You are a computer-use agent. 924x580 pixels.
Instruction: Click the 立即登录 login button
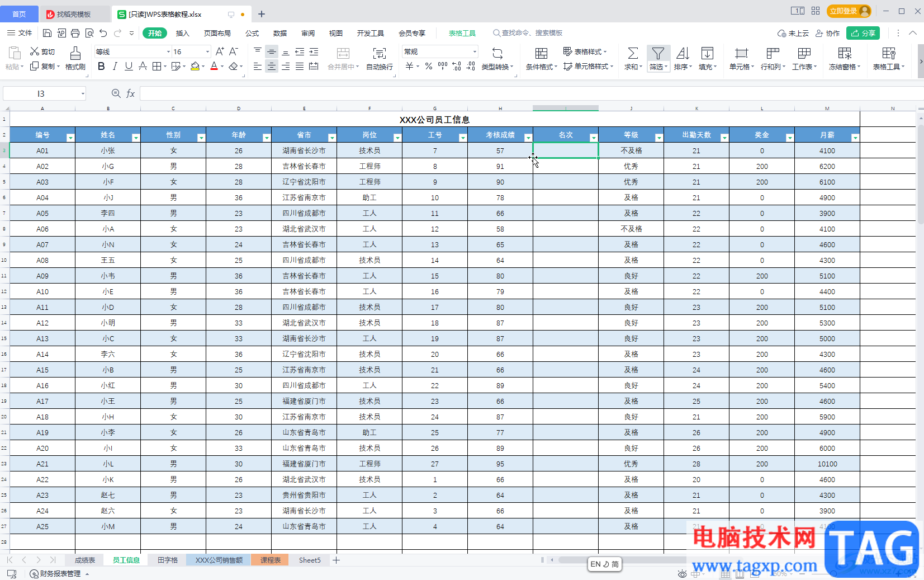point(849,11)
